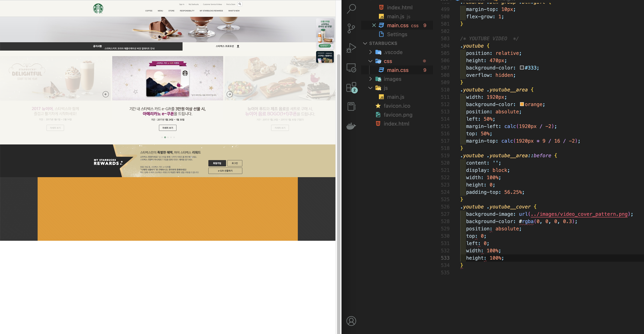Click the orange color swatch in CSS
Image resolution: width=644 pixels, height=334 pixels.
click(522, 104)
